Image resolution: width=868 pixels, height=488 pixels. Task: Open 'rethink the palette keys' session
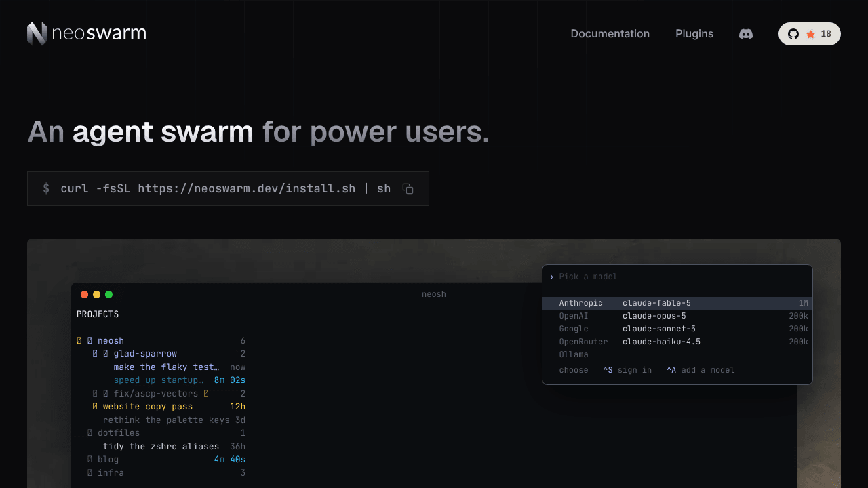[x=166, y=420]
